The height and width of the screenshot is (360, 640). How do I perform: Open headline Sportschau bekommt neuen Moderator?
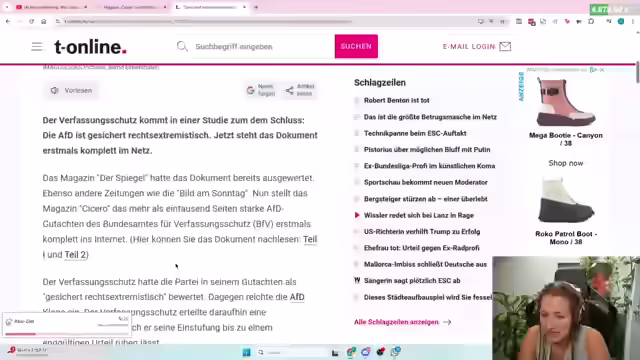click(426, 182)
